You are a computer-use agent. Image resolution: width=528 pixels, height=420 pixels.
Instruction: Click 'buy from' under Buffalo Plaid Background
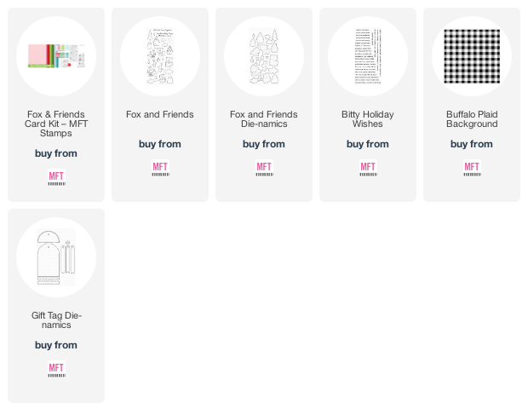[x=472, y=144]
